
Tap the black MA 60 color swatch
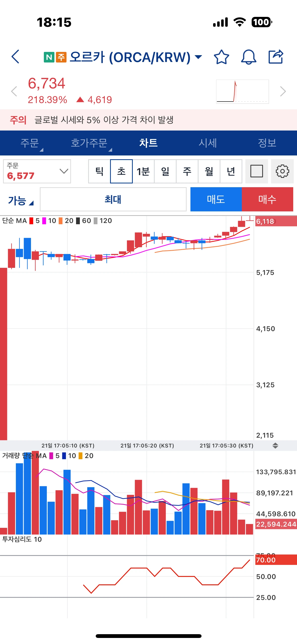78,221
